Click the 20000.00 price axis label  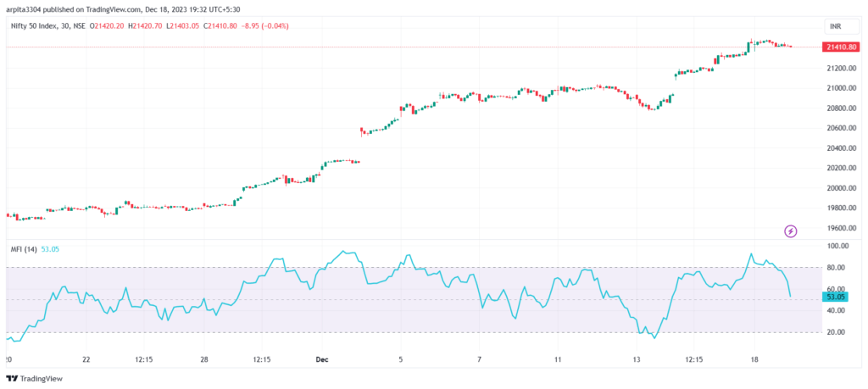[841, 188]
